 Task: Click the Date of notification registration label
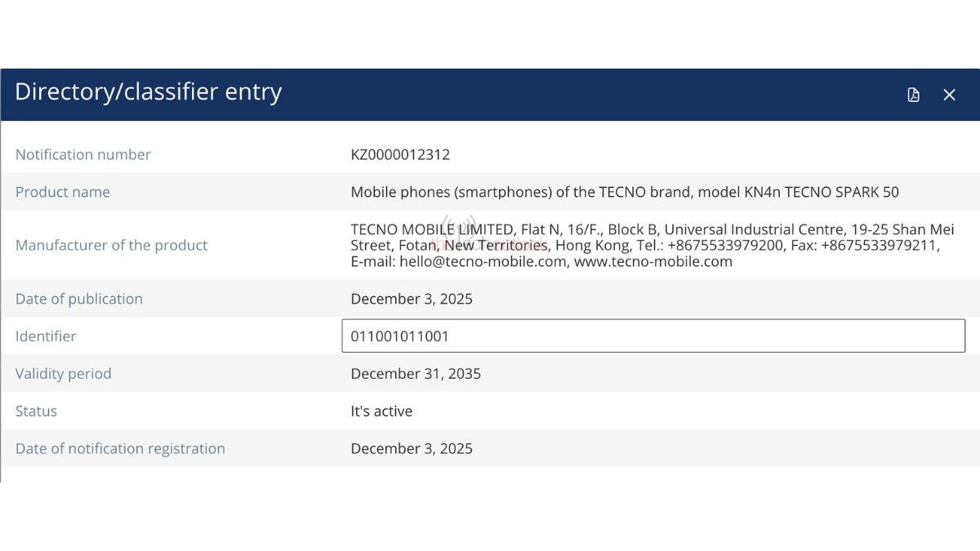point(120,448)
